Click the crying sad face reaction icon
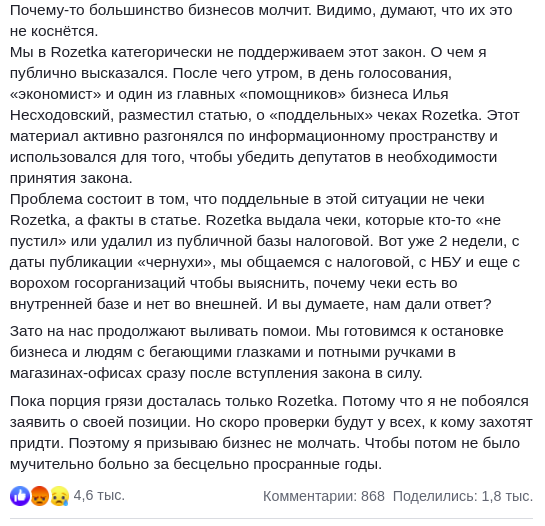The height and width of the screenshot is (526, 545). (x=59, y=495)
